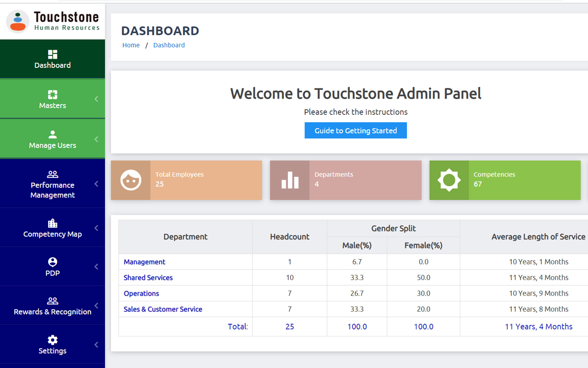
Task: Click the Guide to Getting Started button
Action: coord(356,130)
